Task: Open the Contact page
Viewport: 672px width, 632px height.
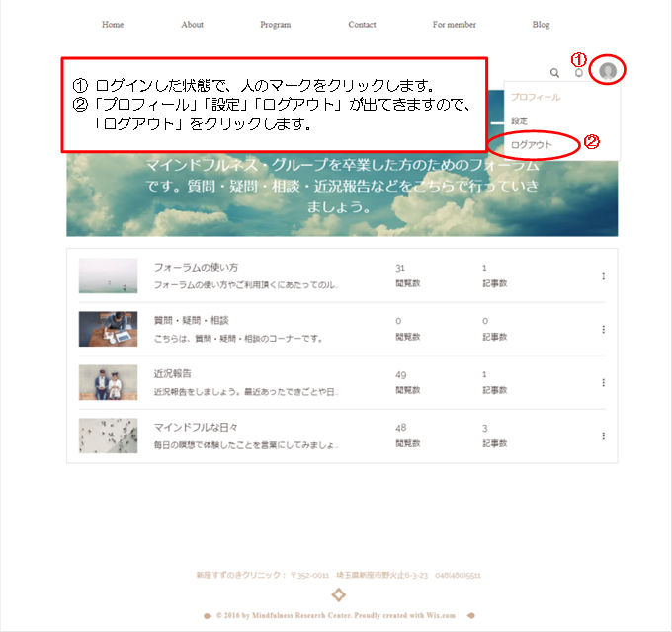Action: [362, 25]
